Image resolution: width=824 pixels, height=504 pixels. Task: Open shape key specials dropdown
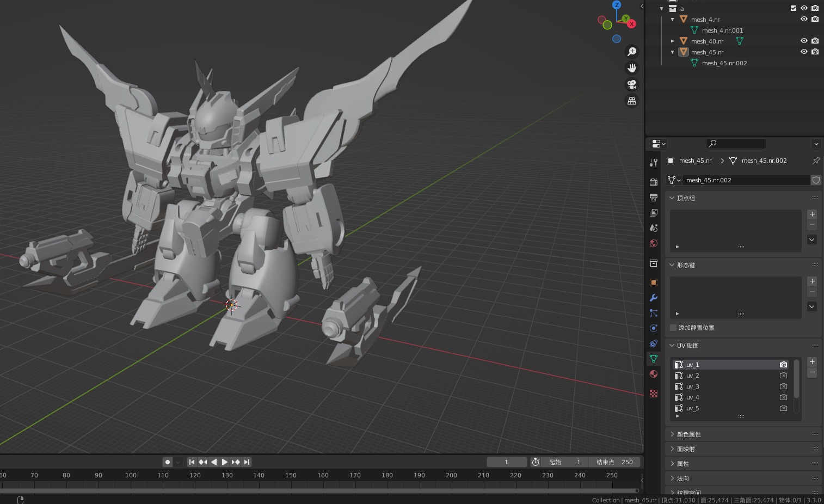coord(811,306)
